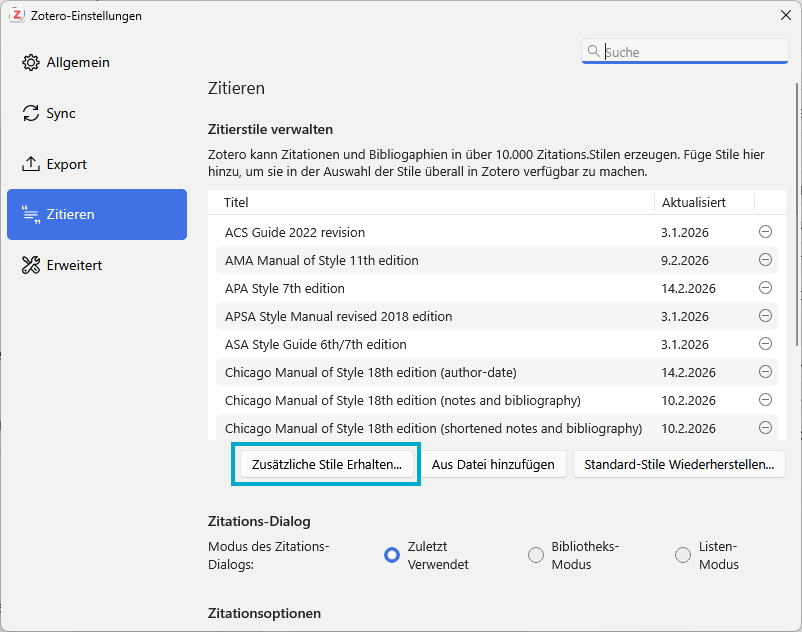
Task: Select AMA Manual of Style 11th edition row
Action: coord(497,260)
